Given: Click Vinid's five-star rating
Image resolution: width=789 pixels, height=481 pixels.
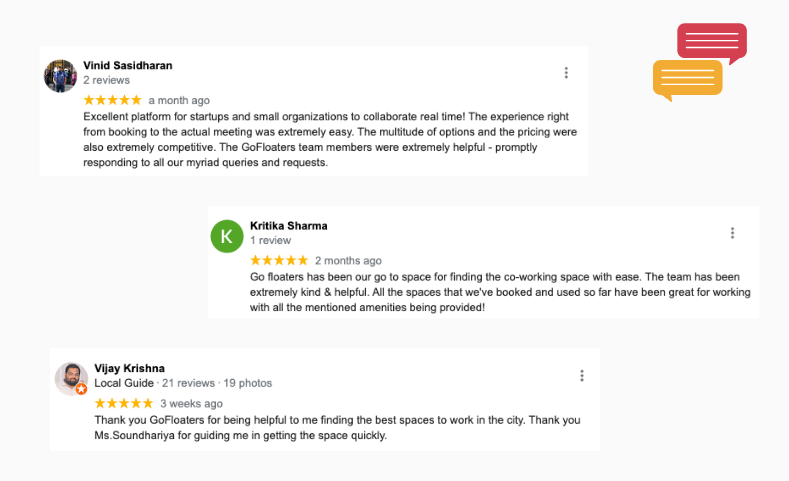Looking at the screenshot, I should [x=112, y=100].
